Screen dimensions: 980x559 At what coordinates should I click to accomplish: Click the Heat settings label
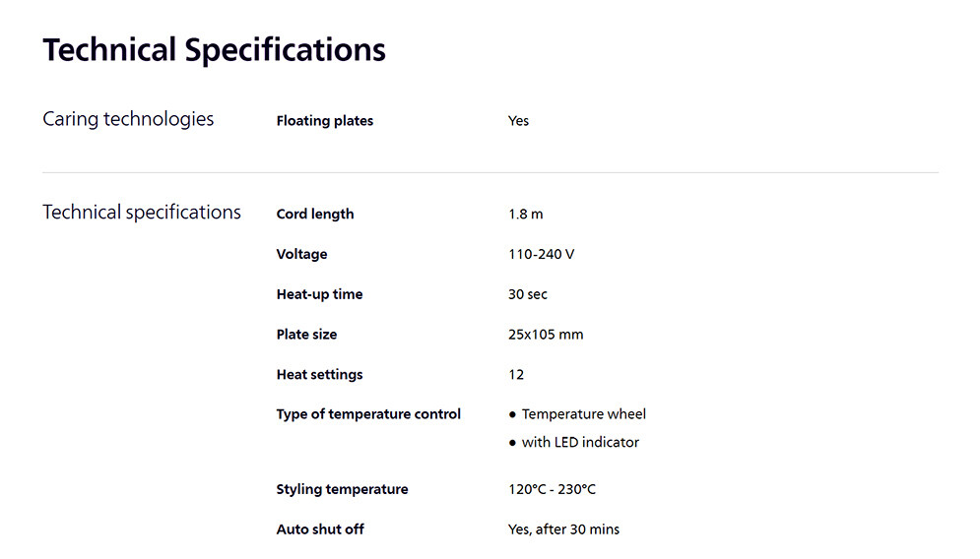[x=319, y=375]
